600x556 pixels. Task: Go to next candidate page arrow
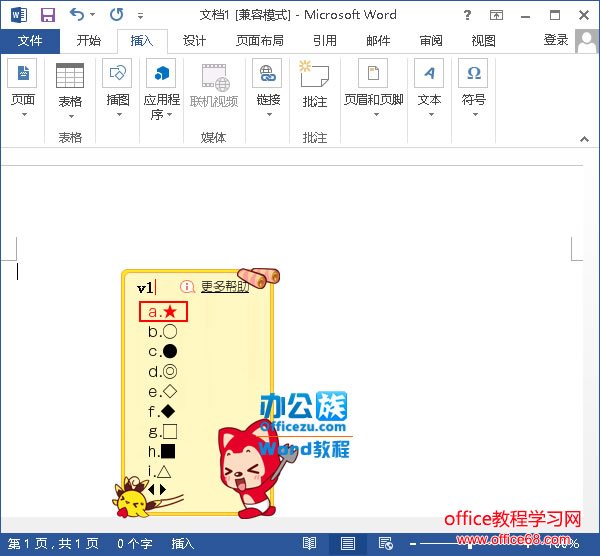[163, 489]
